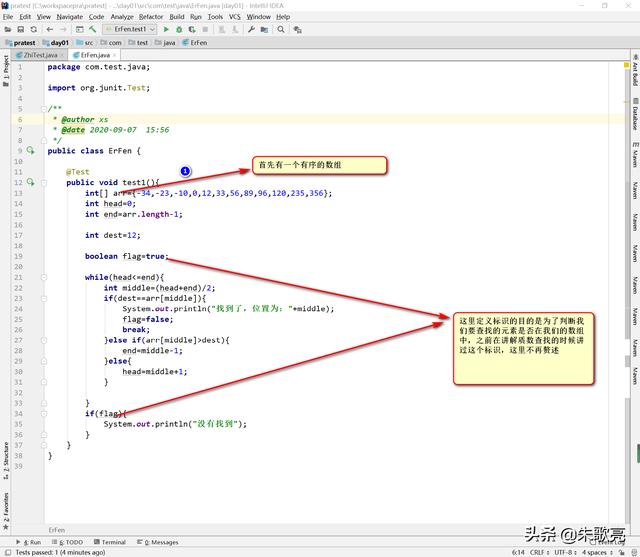Click run gutter icon beside class ErFen
Screen dimensions: 640x557
tap(31, 151)
